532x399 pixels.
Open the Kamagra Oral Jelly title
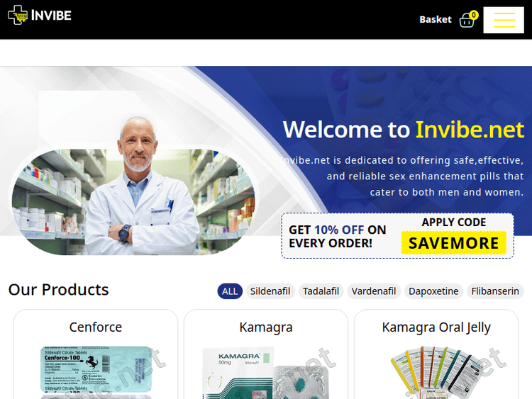[436, 327]
